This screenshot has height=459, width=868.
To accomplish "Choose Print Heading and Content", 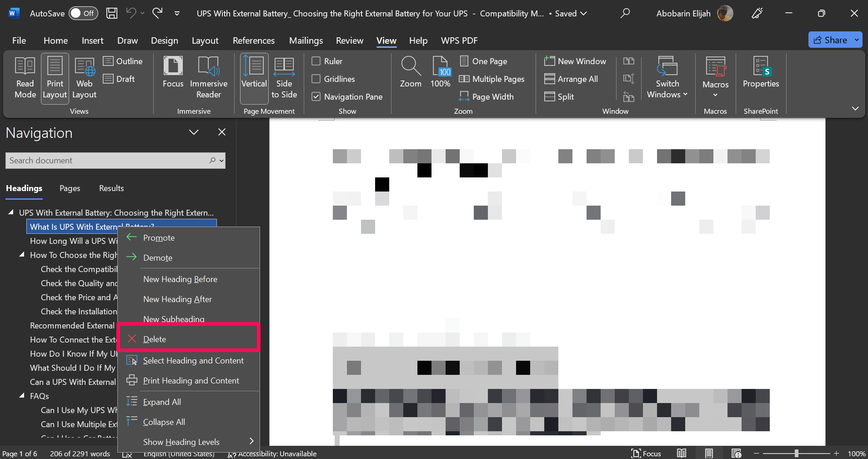I will pos(189,380).
